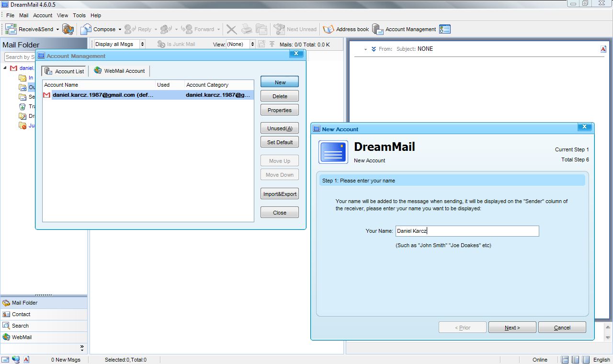Click the font A icon in the preview pane

[603, 49]
